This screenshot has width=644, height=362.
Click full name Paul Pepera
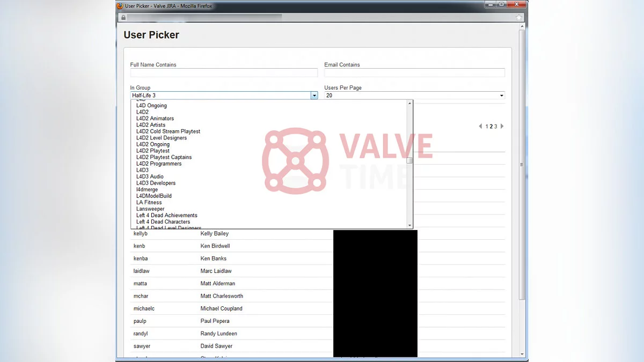click(215, 321)
